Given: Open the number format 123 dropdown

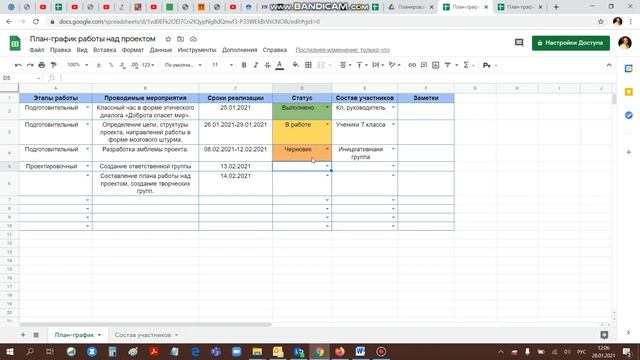Looking at the screenshot, I should pos(148,65).
